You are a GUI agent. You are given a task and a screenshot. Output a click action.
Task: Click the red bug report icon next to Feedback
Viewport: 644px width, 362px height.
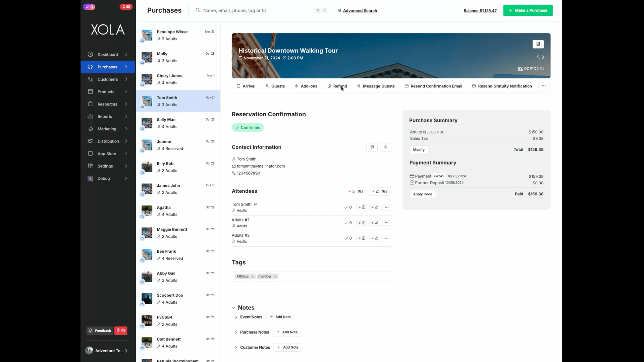(121, 330)
